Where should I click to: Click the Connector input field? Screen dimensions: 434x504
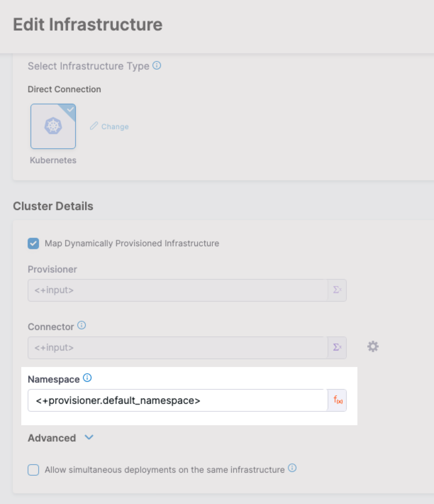click(177, 347)
